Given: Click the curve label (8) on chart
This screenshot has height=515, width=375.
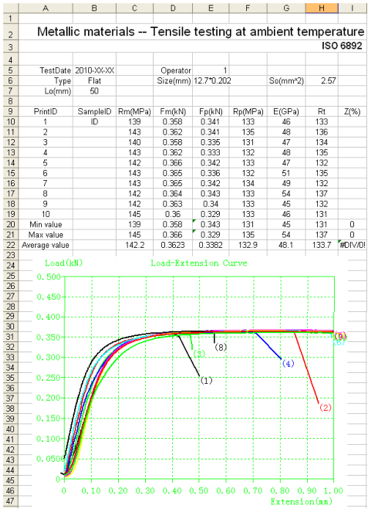Looking at the screenshot, I should (x=220, y=347).
